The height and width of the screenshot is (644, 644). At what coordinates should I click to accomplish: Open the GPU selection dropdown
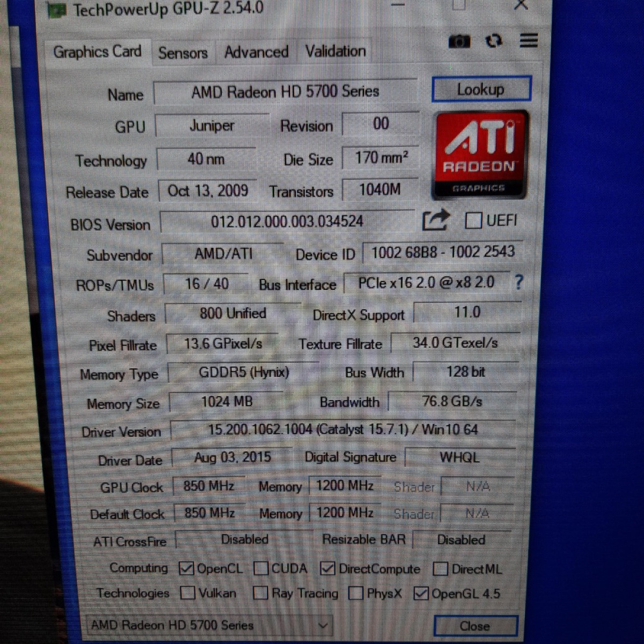(209, 625)
